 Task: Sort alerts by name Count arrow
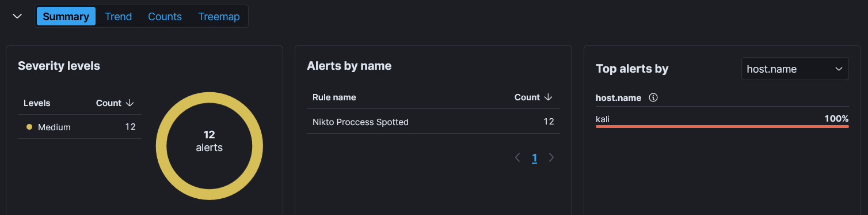pyautogui.click(x=549, y=97)
